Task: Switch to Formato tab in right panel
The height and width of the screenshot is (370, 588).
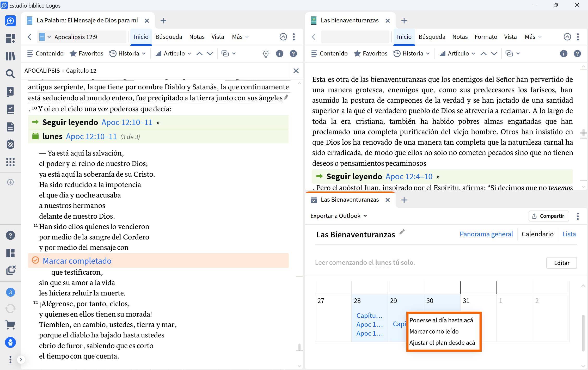Action: tap(486, 37)
